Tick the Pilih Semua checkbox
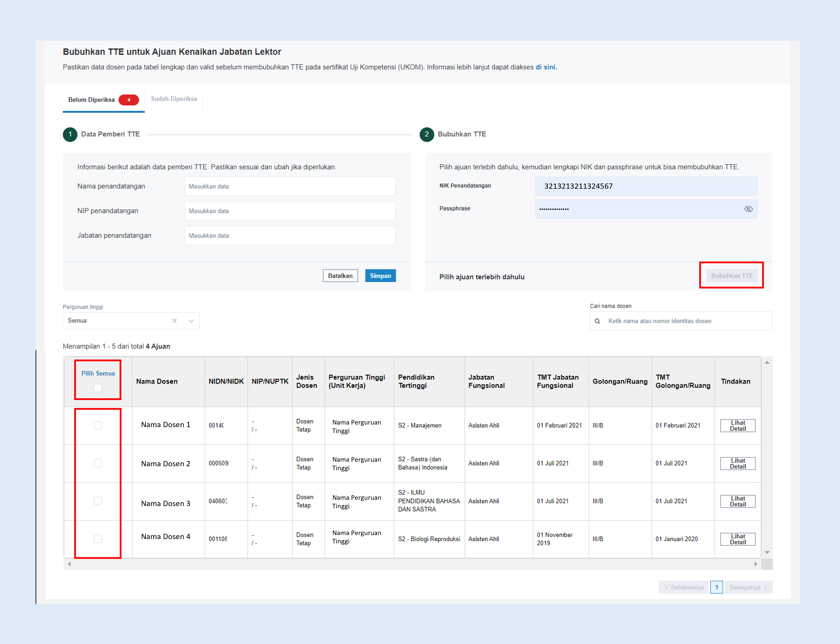Screen dimensions: 840x644 (98, 388)
